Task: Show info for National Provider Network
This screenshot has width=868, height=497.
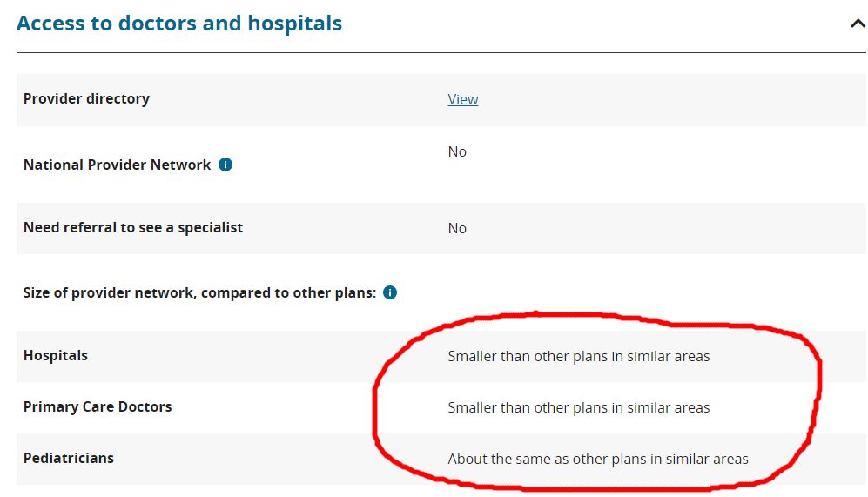Action: pyautogui.click(x=225, y=165)
